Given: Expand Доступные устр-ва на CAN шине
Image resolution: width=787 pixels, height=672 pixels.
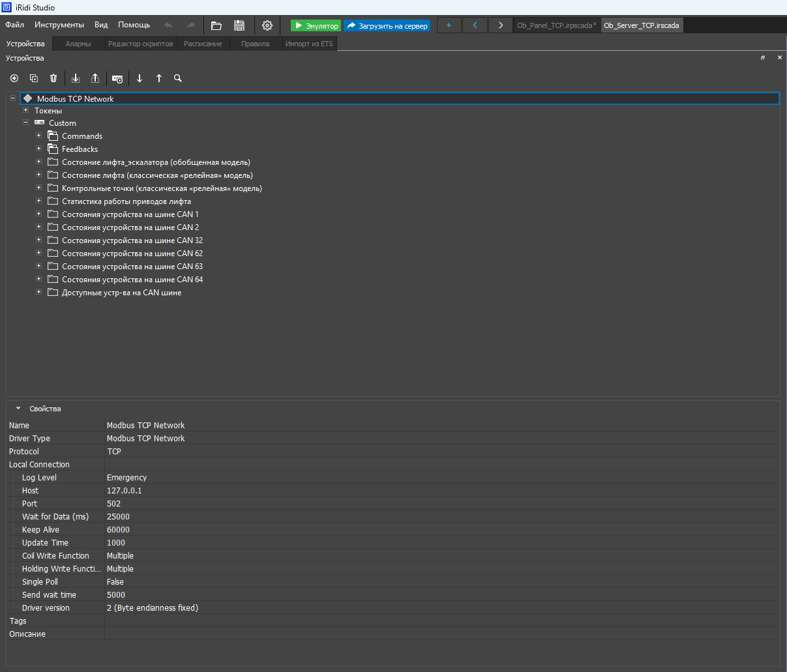Looking at the screenshot, I should (38, 292).
